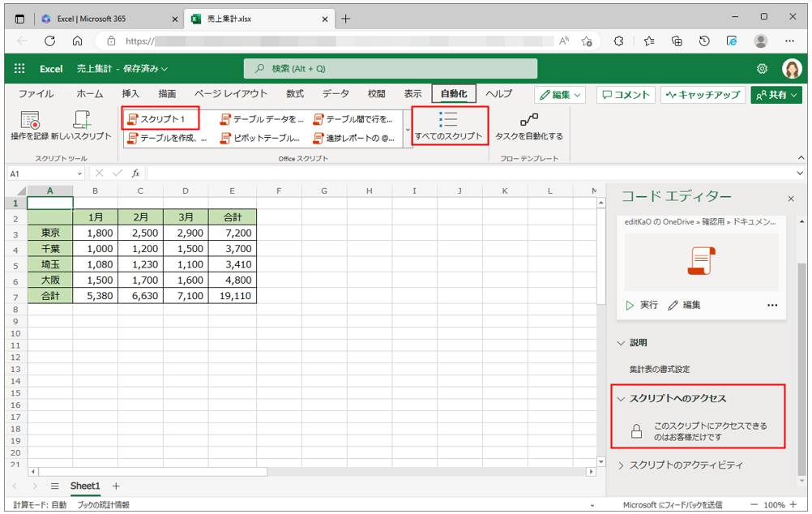
Task: Click the read aloud icon in address bar
Action: (564, 41)
